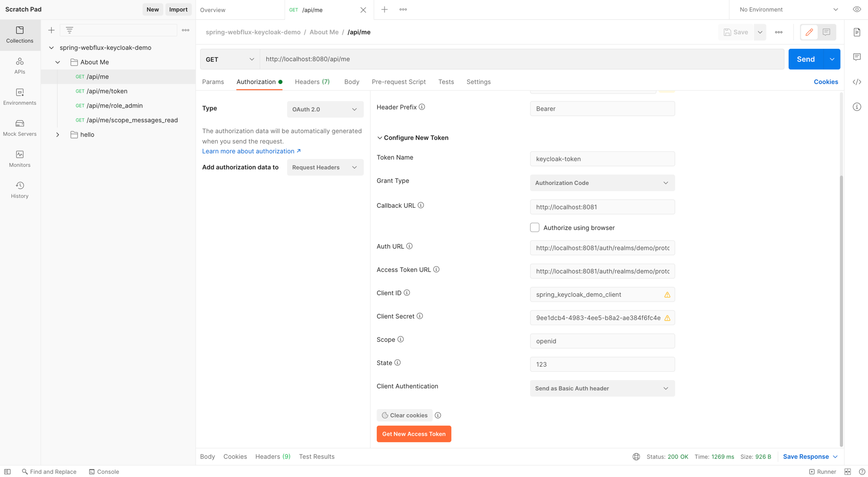
Task: Toggle the sidebar icon in status bar
Action: pyautogui.click(x=7, y=472)
